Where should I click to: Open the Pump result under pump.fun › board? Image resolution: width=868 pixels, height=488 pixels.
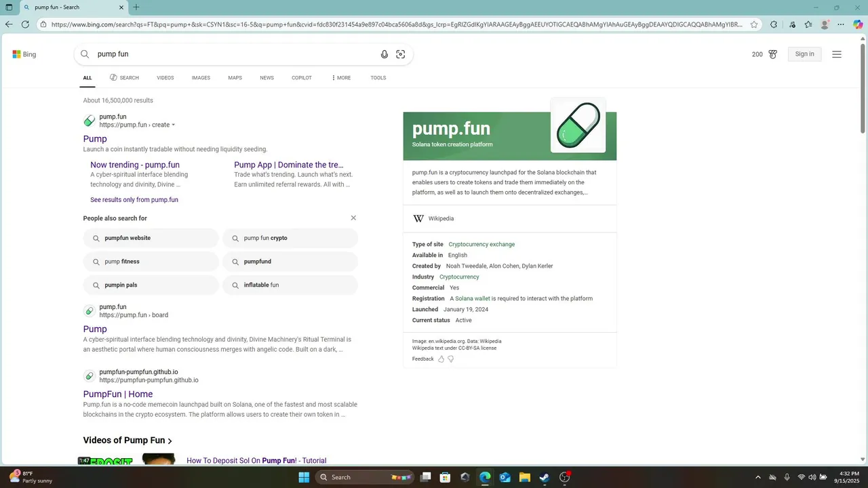(95, 329)
